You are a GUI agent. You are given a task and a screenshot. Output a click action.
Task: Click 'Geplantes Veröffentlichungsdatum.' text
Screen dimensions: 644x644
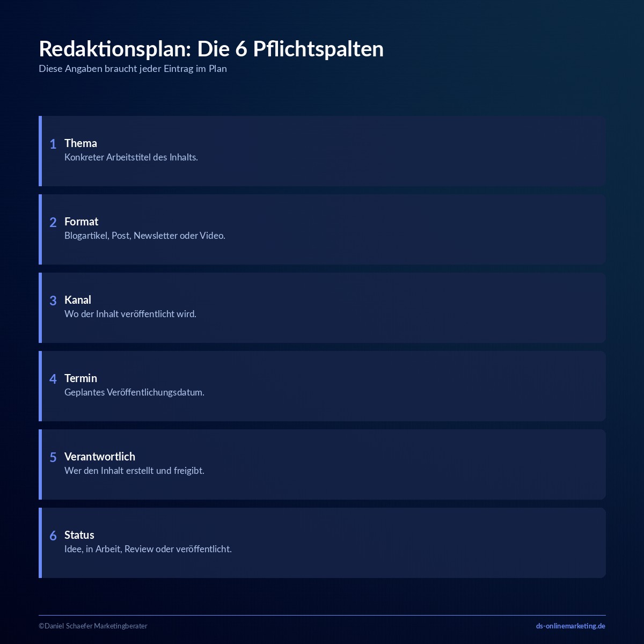point(134,392)
